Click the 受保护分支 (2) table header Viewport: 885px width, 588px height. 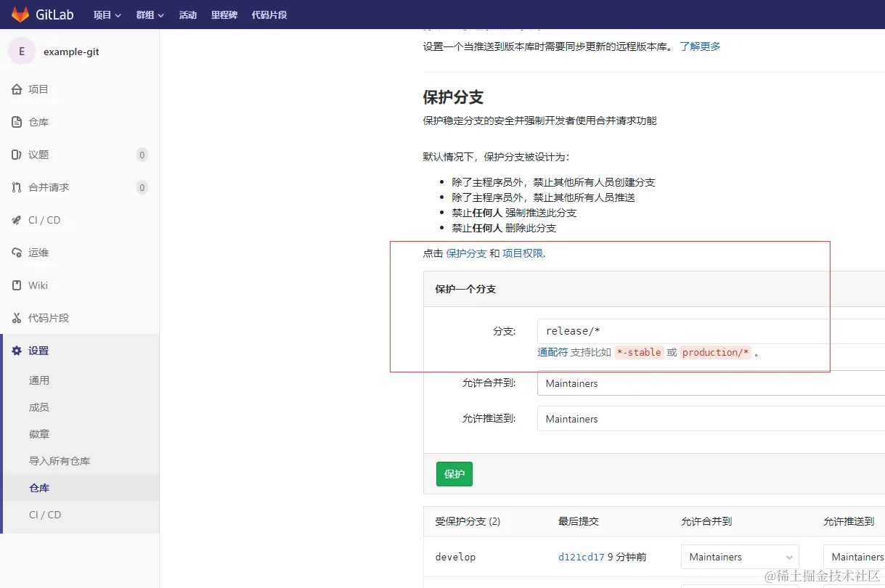[468, 521]
